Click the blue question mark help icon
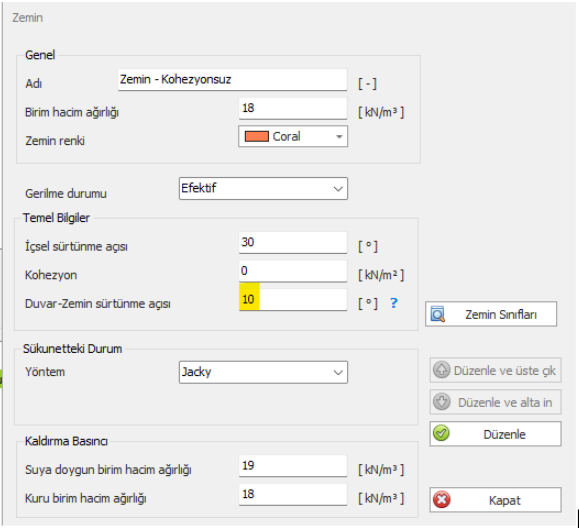The image size is (579, 528). [394, 303]
